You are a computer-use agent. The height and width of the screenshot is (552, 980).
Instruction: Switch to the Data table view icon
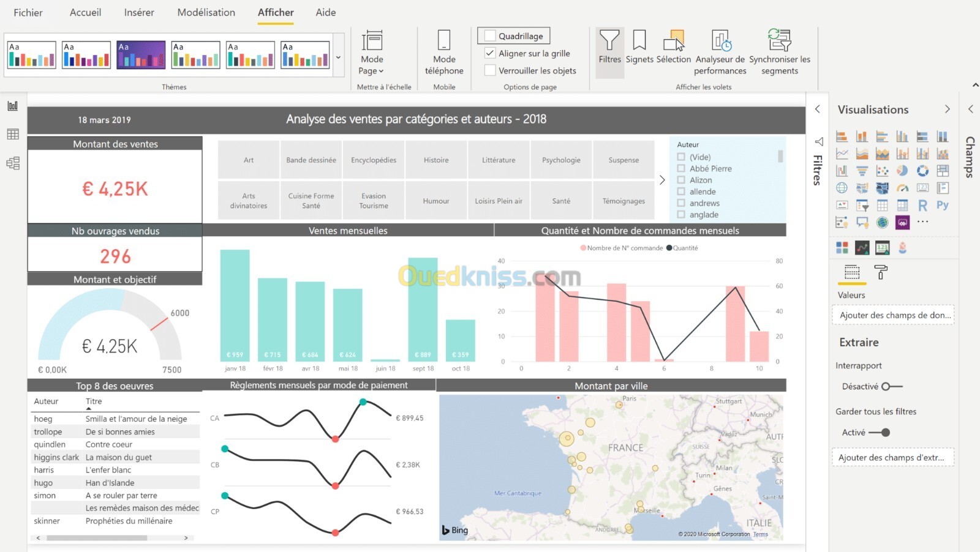tap(13, 134)
